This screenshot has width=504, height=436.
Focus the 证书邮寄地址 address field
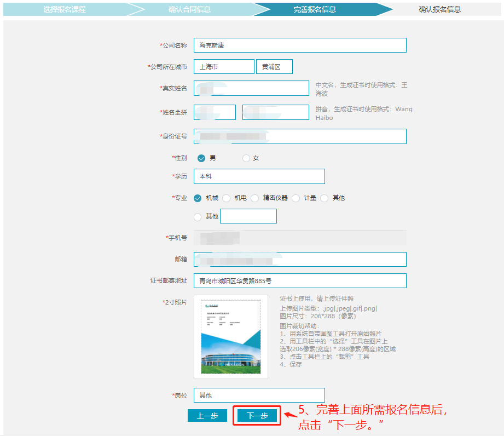coord(300,281)
